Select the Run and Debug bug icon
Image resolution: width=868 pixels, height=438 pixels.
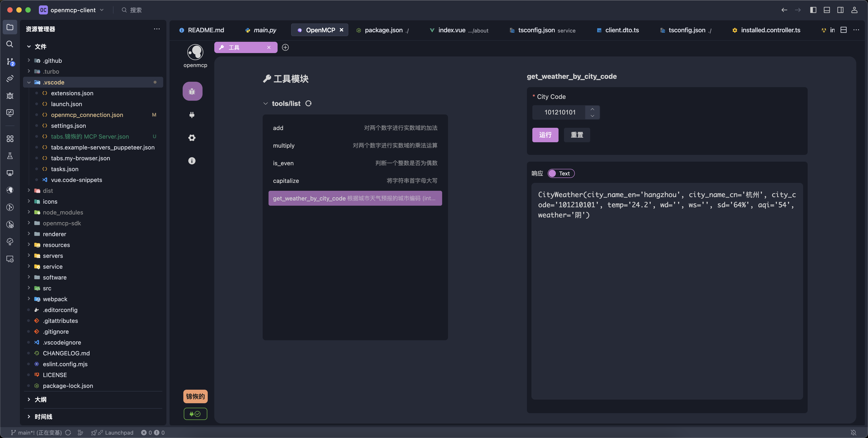point(10,96)
